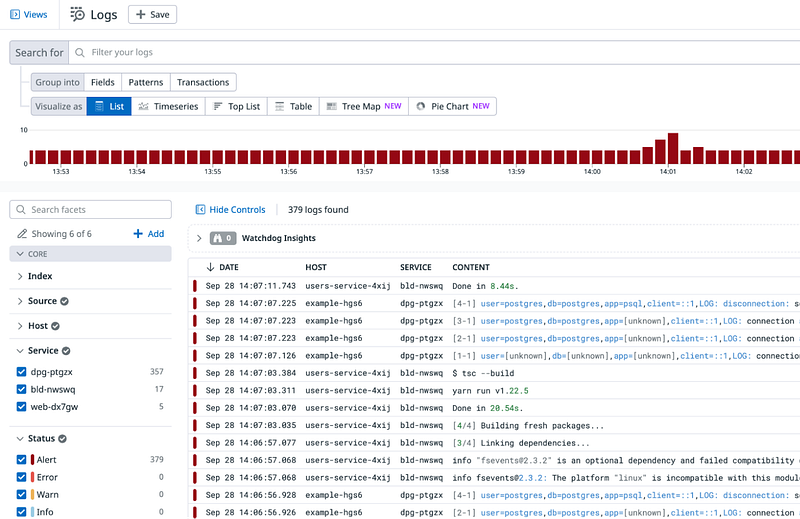Click the Logs explorer icon
This screenshot has height=519, width=800.
click(x=78, y=14)
